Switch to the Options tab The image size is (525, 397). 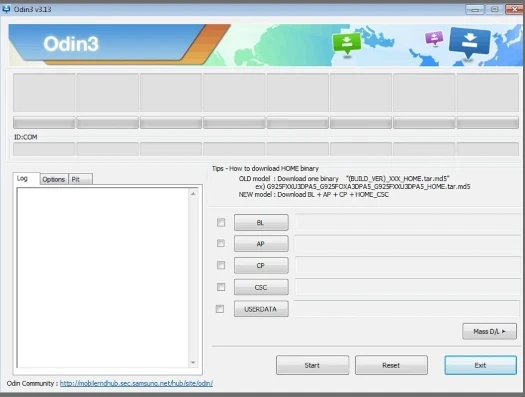click(x=54, y=179)
